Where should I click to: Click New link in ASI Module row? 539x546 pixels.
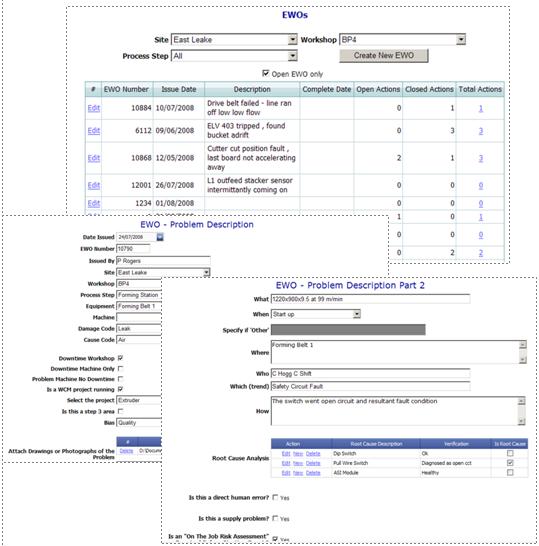click(298, 473)
